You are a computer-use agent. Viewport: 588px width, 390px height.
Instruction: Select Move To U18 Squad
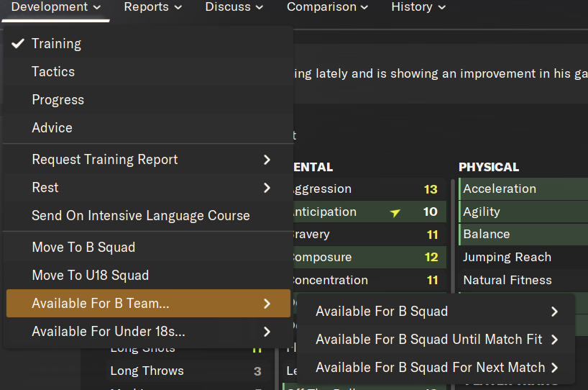[91, 276]
